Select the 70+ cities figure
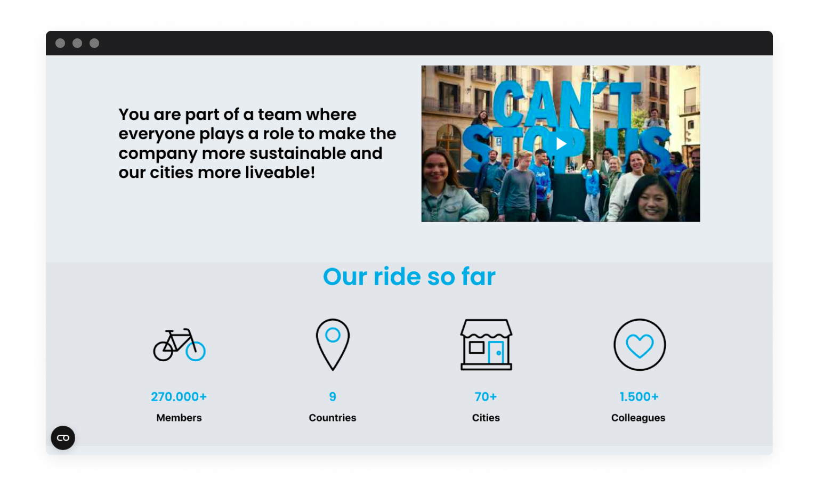Screen dimensions: 824x504 pos(486,397)
